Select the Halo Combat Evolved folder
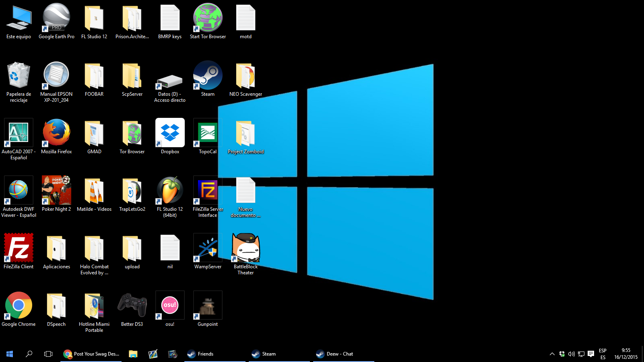The width and height of the screenshot is (644, 362). [x=94, y=255]
